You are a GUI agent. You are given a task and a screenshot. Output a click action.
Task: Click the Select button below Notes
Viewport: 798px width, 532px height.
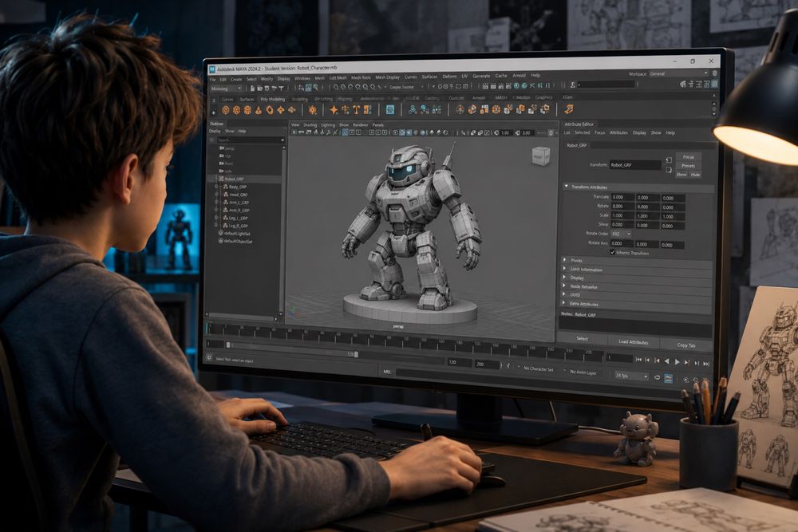(583, 338)
